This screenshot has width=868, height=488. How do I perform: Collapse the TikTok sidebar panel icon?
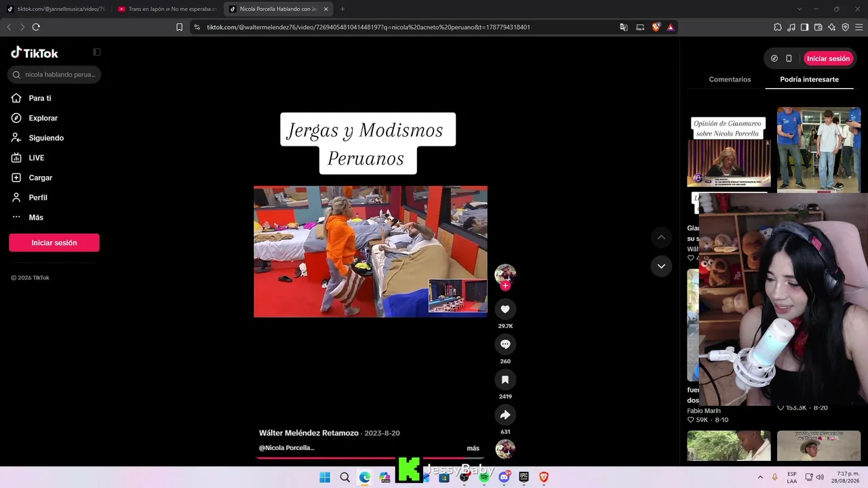(x=96, y=52)
